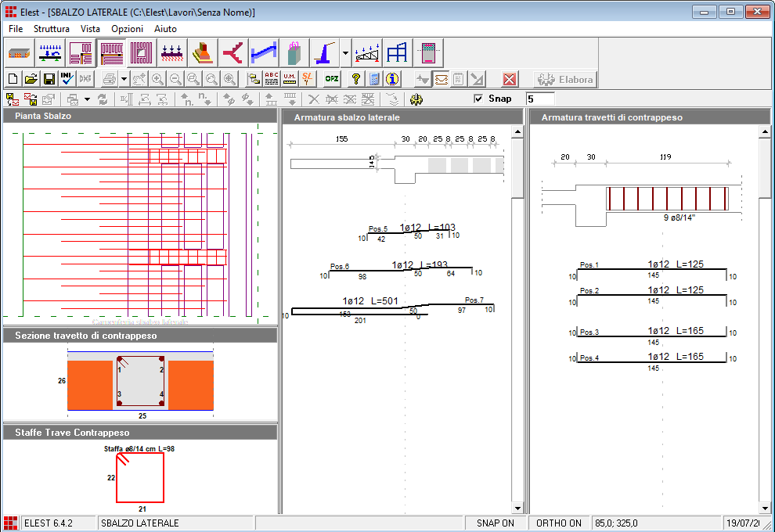Toggle ORTHO ON in status bar
Viewport: 775px width, 532px height.
[x=559, y=523]
